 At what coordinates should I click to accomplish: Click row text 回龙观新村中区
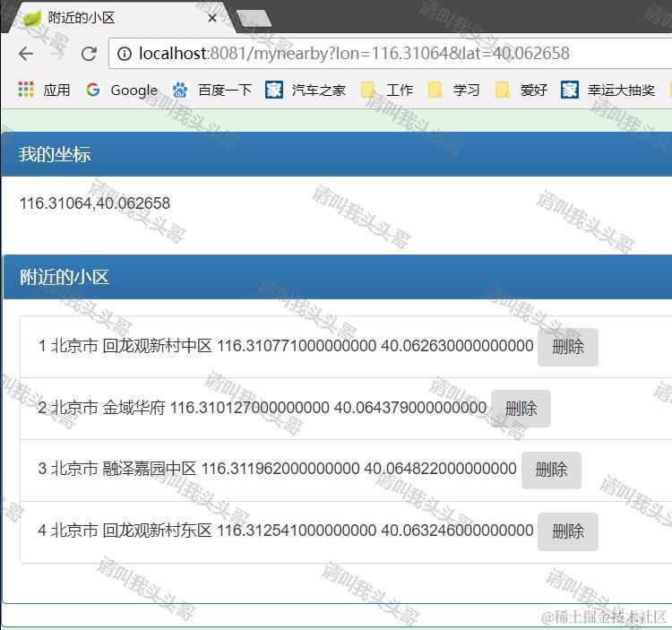(158, 346)
